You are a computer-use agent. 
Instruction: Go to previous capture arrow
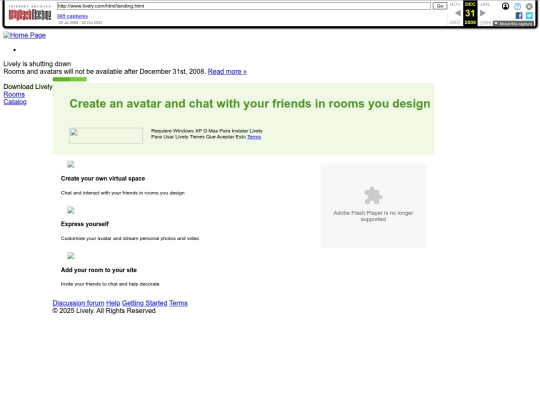(458, 13)
